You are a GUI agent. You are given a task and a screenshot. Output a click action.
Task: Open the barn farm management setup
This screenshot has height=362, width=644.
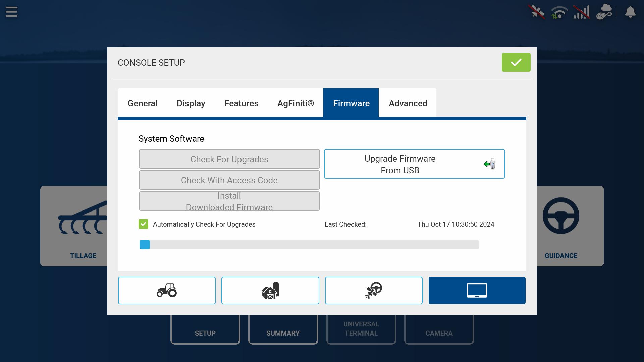point(270,290)
